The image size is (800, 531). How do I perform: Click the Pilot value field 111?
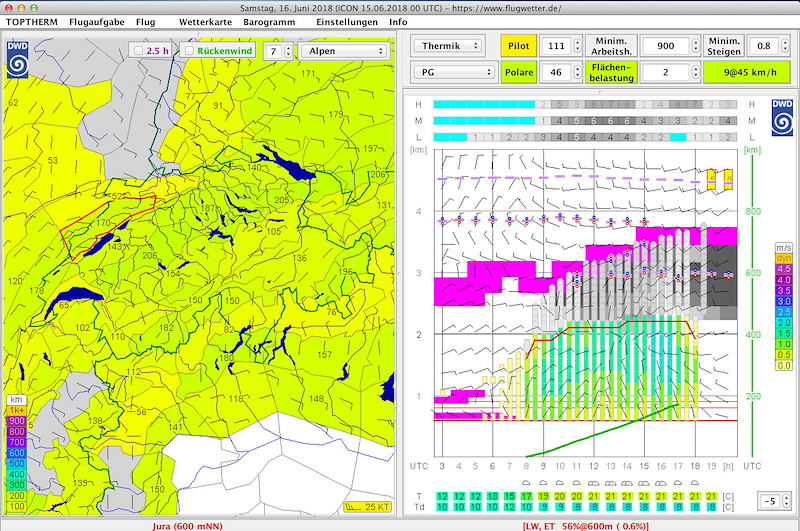pyautogui.click(x=556, y=46)
